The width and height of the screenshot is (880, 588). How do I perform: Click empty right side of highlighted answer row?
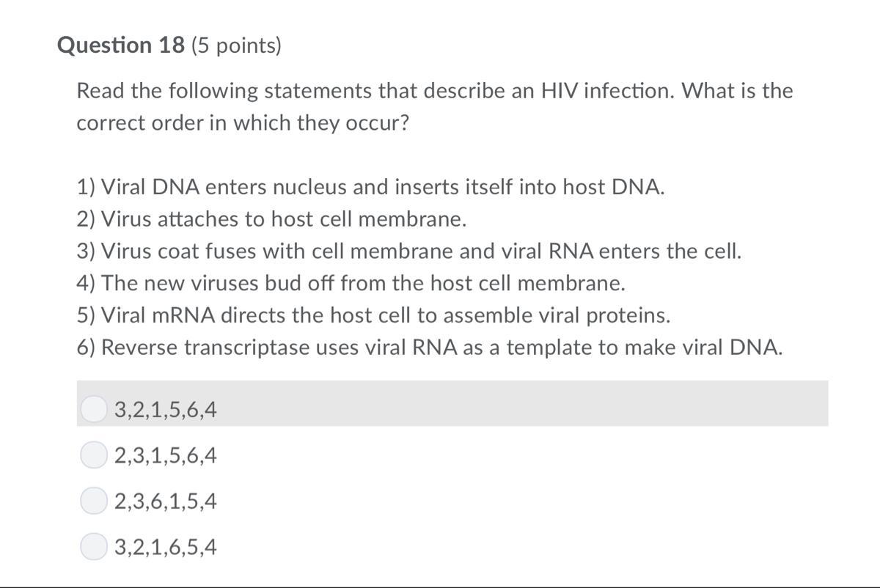587,404
